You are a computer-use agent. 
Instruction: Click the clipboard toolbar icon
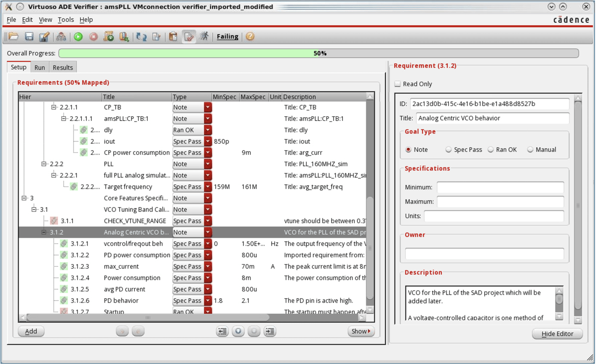tap(173, 37)
